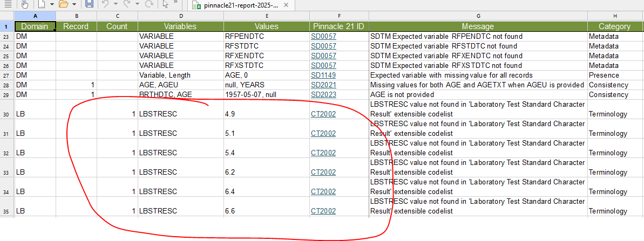Select the cell '1957-05-07, null'
The height and width of the screenshot is (241, 644).
(x=266, y=95)
